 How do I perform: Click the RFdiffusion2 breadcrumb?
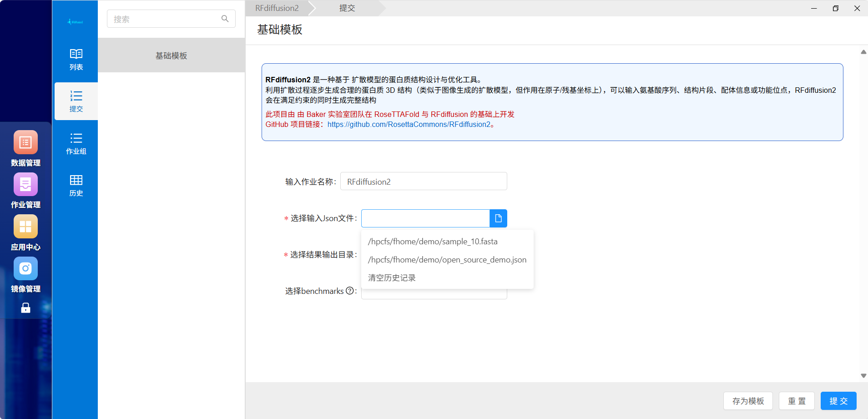click(x=277, y=8)
